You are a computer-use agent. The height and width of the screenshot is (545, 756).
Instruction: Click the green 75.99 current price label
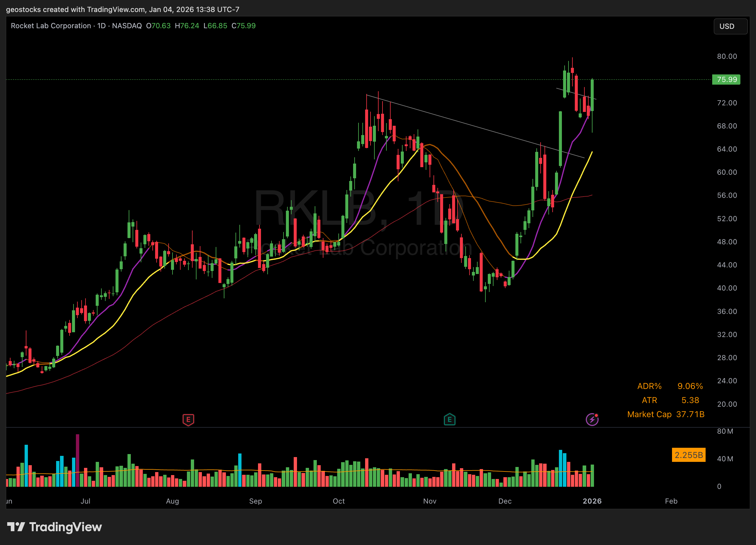(726, 80)
